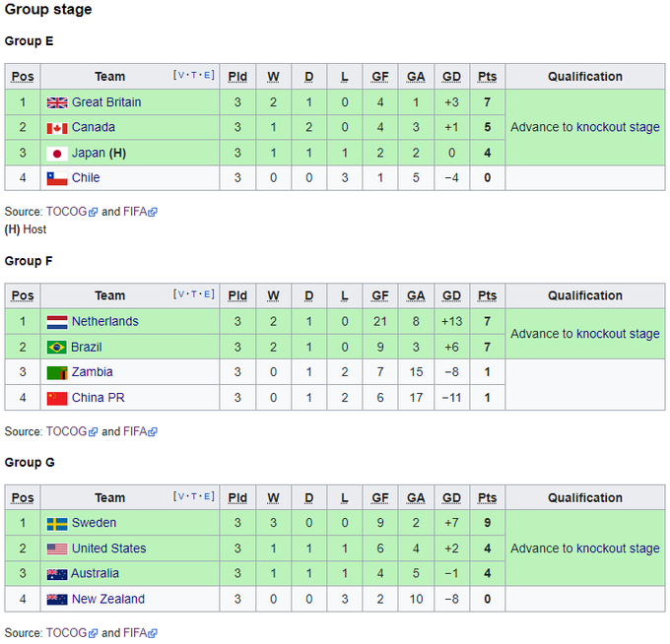Open the Chile team link
The width and height of the screenshot is (670, 644).
[86, 178]
